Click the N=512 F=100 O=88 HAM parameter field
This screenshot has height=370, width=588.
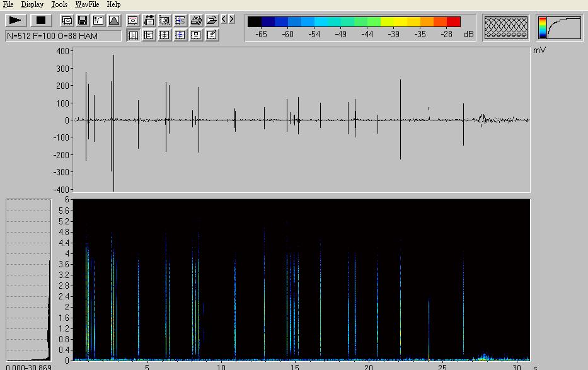[63, 36]
